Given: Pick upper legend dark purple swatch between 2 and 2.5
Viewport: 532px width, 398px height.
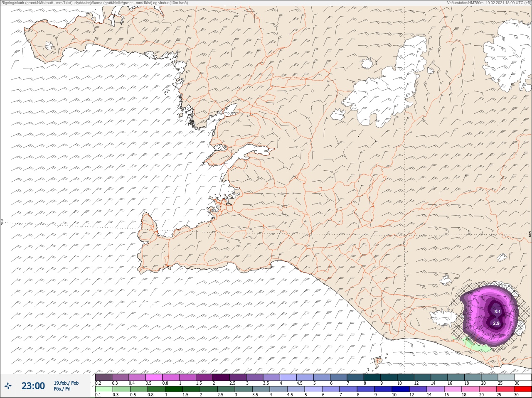Looking at the screenshot, I should [221, 377].
